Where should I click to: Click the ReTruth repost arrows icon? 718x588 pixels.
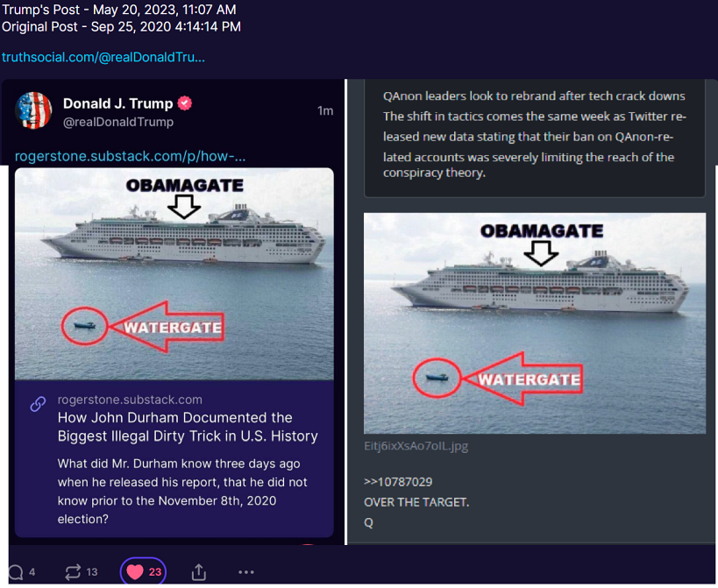[x=73, y=572]
